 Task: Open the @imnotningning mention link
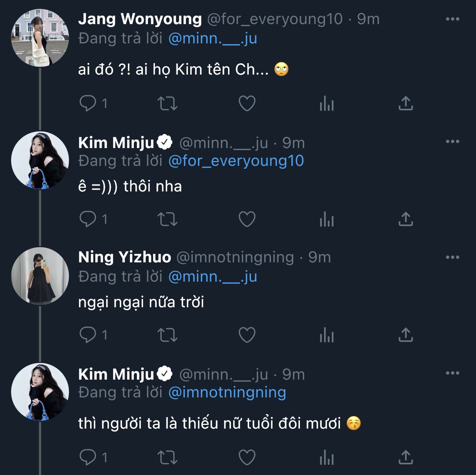227,393
